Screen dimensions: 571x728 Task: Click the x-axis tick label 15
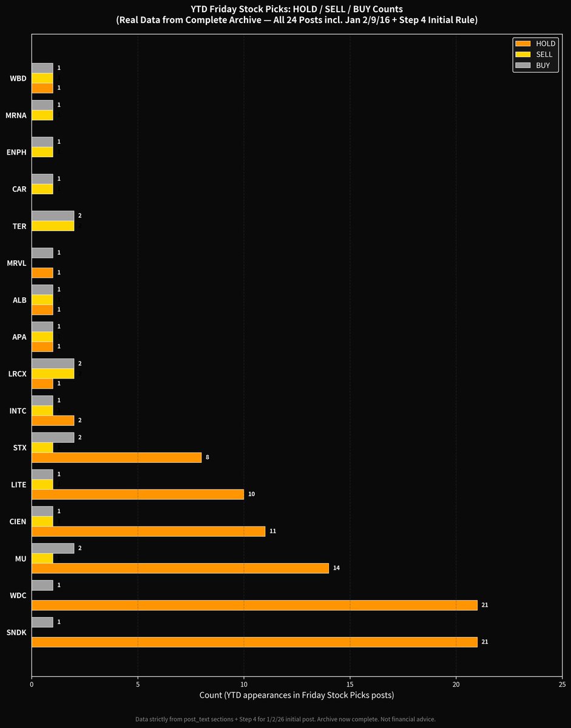[x=350, y=684]
